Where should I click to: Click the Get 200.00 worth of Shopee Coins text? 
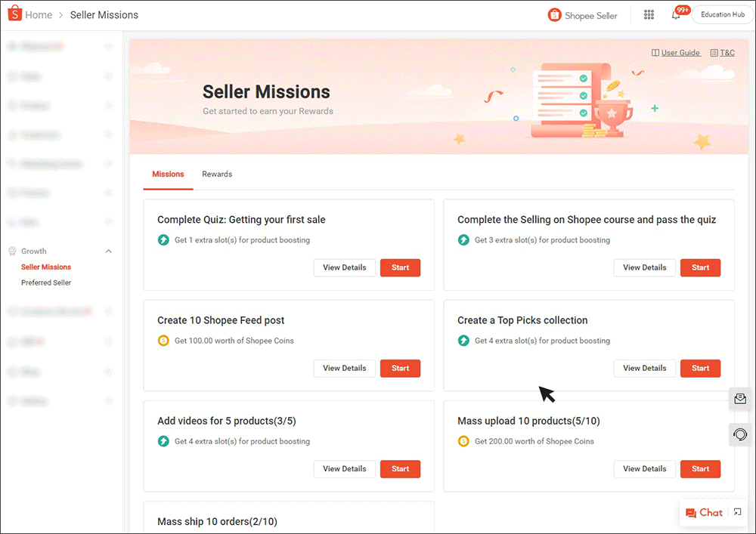click(x=534, y=441)
